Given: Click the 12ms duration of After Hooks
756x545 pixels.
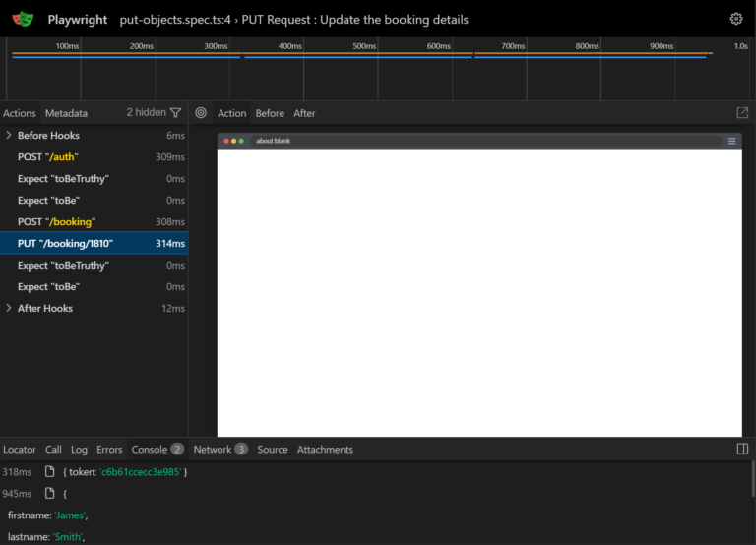Looking at the screenshot, I should click(x=173, y=308).
